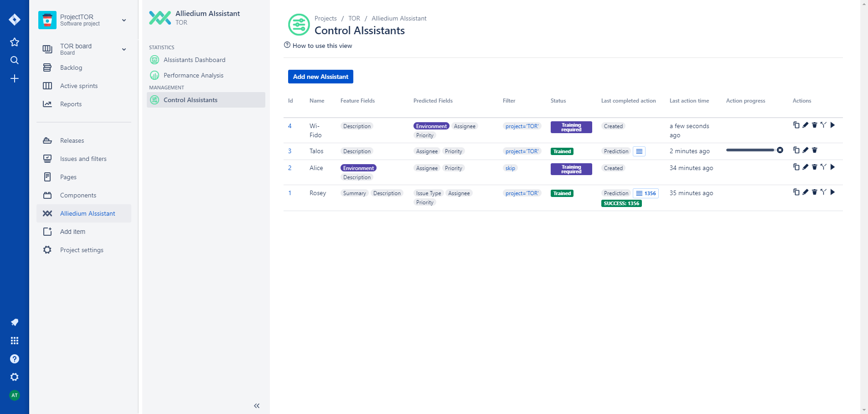Open Rosey's prediction results 1356 button
The image size is (868, 414).
tap(646, 193)
